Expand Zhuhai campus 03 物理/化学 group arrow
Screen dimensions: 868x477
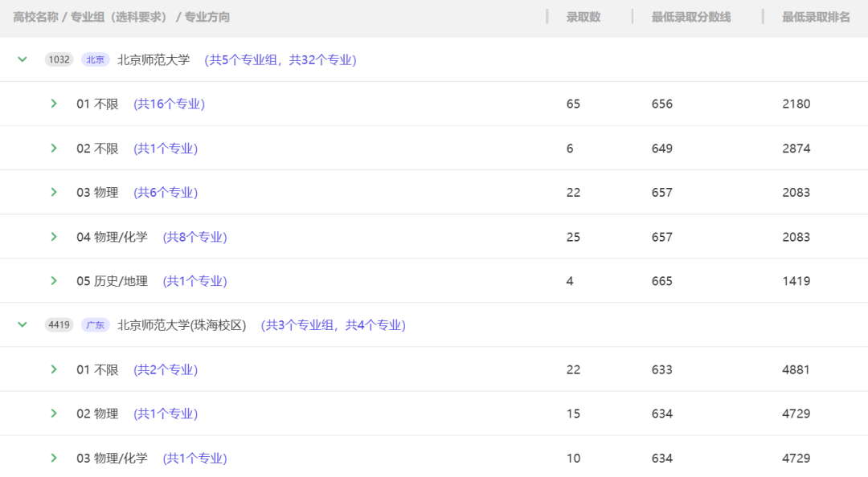[x=54, y=458]
